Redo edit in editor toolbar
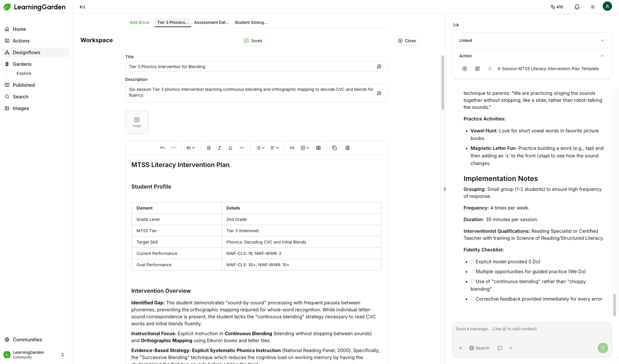Screen dimensions: 619x364 point(173,148)
